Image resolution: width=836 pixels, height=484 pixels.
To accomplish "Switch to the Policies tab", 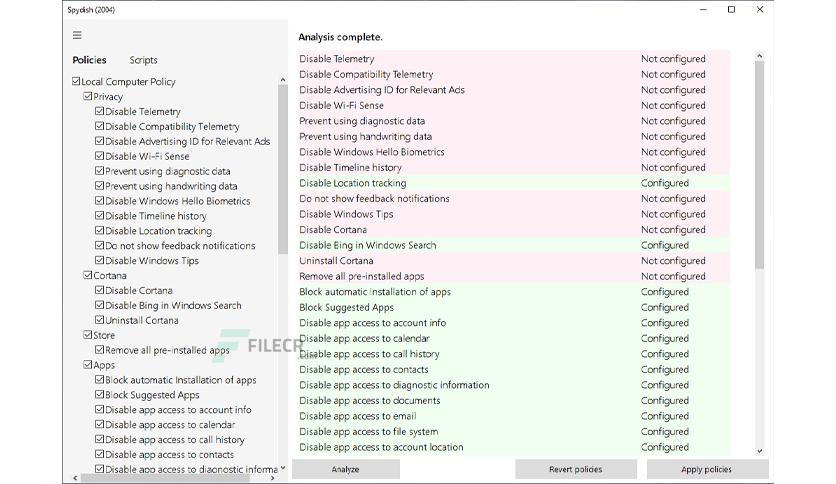I will [x=89, y=60].
